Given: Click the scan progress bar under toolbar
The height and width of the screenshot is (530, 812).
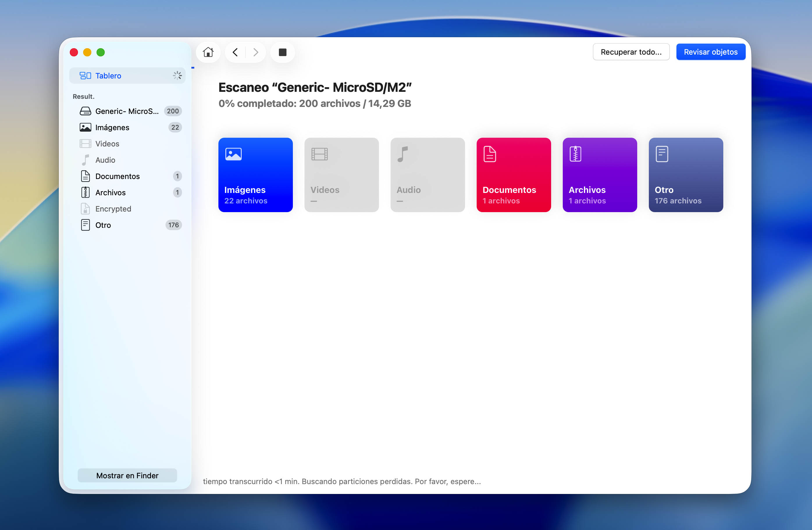Looking at the screenshot, I should (x=193, y=68).
